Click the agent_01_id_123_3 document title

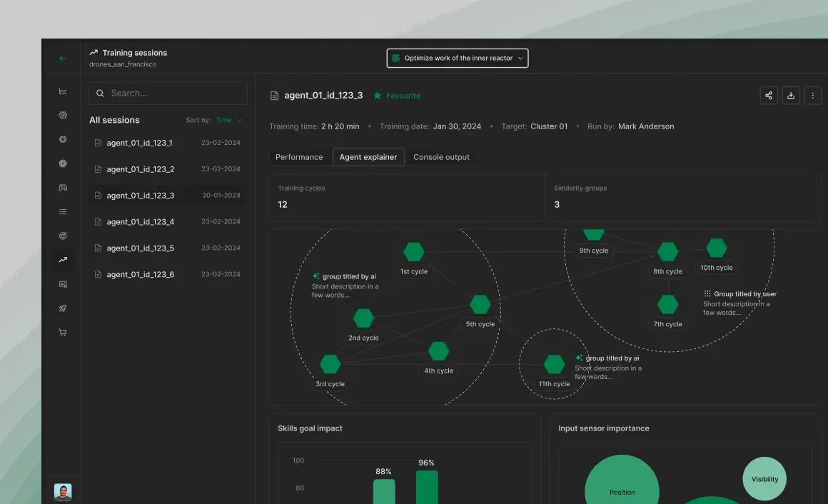click(323, 96)
